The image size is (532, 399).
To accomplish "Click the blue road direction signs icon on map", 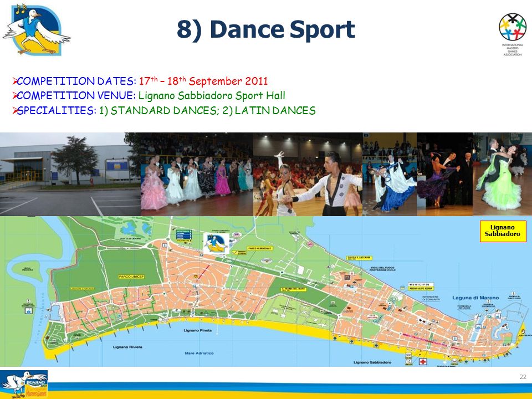I will point(184,236).
